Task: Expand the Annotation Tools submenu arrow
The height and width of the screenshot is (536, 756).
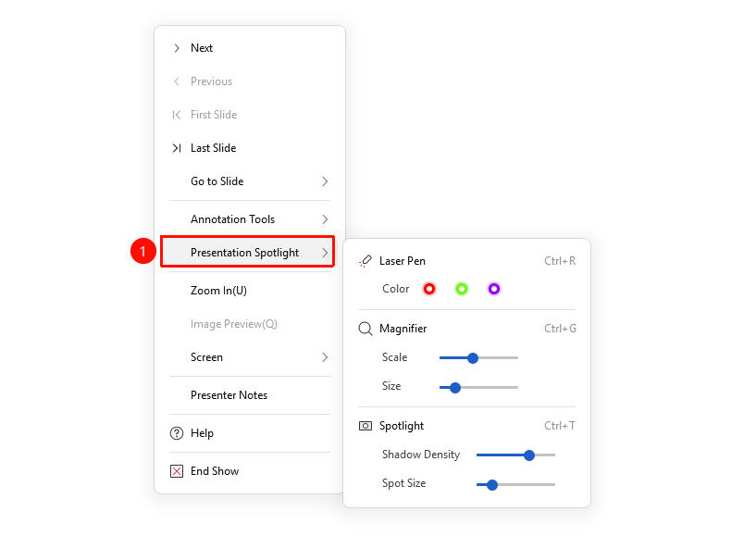Action: point(325,219)
